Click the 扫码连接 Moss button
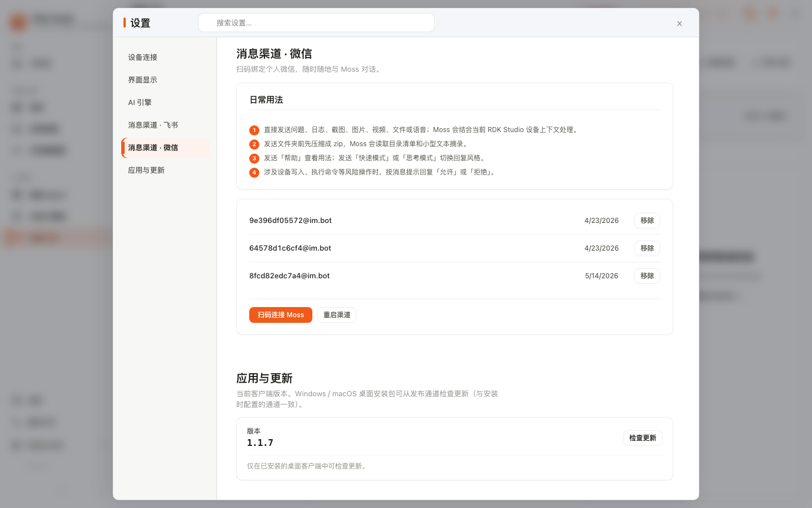Image resolution: width=812 pixels, height=508 pixels. coord(281,315)
